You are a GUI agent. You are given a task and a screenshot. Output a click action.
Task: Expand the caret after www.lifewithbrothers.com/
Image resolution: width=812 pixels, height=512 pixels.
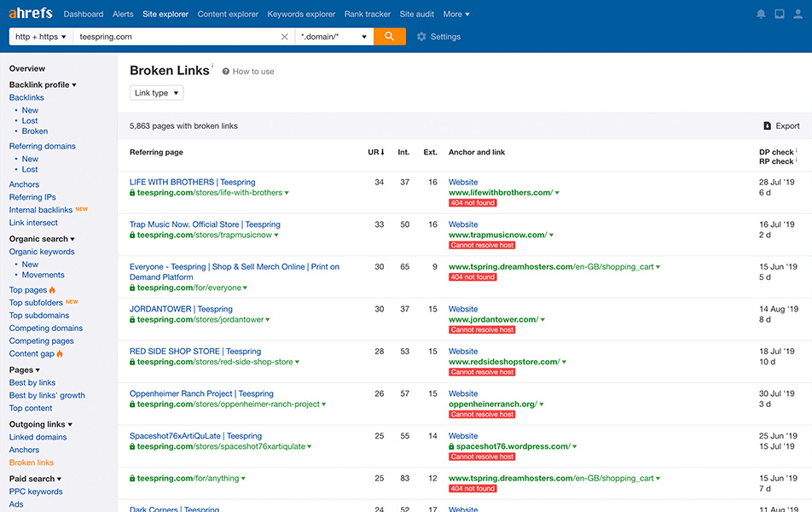pos(557,193)
